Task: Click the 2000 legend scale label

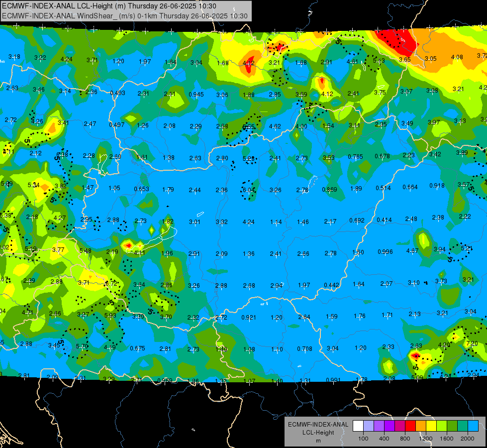Action: click(468, 439)
